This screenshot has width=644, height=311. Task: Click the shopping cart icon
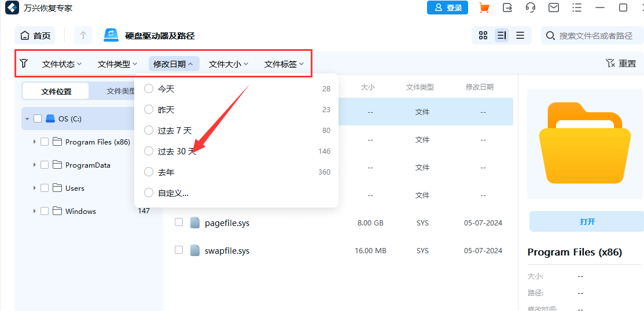(x=484, y=8)
